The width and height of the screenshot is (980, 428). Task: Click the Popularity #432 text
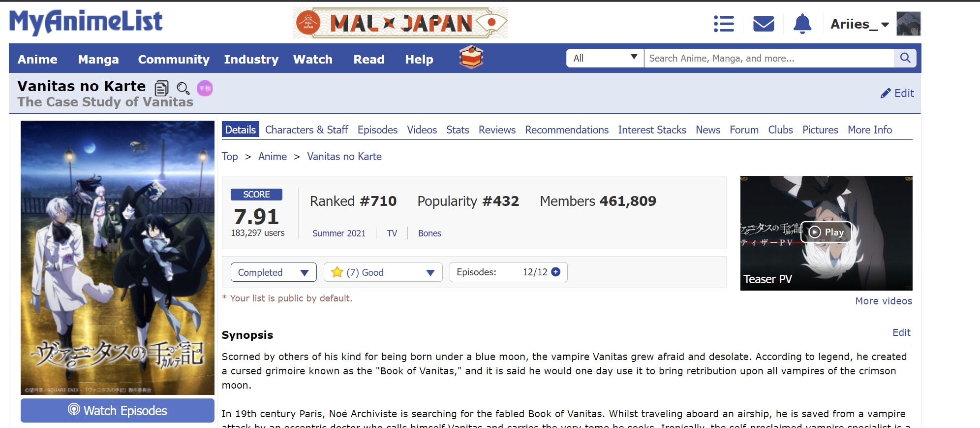(468, 201)
